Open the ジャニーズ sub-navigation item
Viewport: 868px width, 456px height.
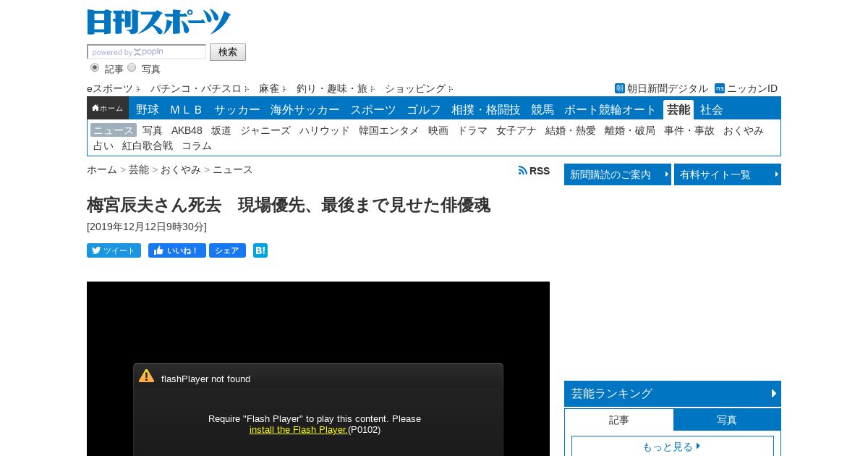point(265,130)
